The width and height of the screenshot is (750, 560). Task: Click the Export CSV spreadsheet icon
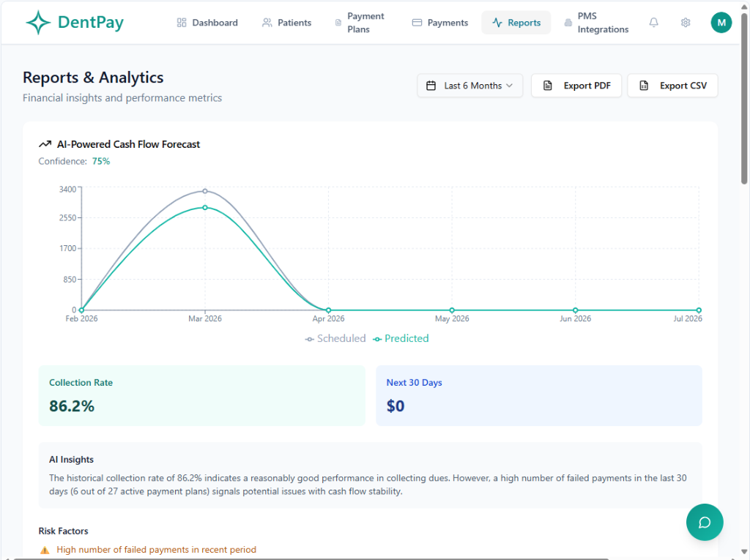point(644,86)
